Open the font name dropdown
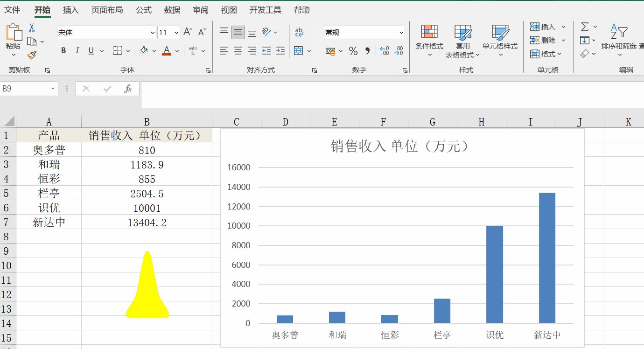Screen dimensions: 644x349 coord(152,32)
